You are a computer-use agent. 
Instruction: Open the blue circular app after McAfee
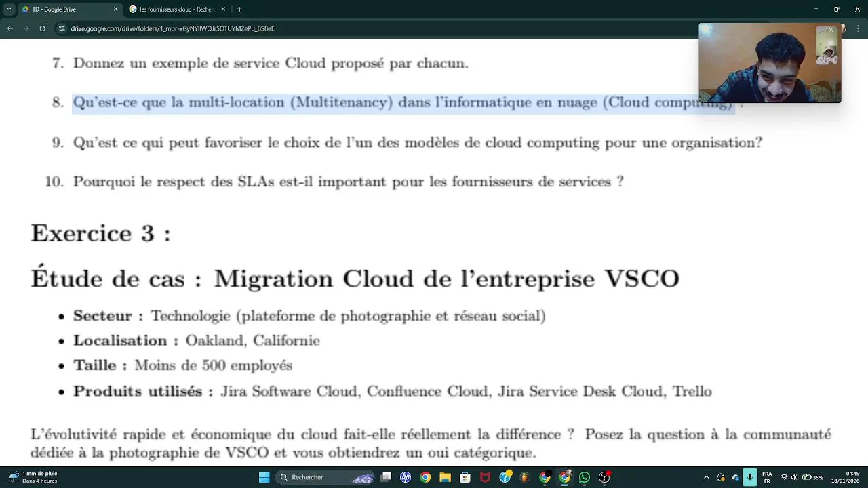(505, 477)
